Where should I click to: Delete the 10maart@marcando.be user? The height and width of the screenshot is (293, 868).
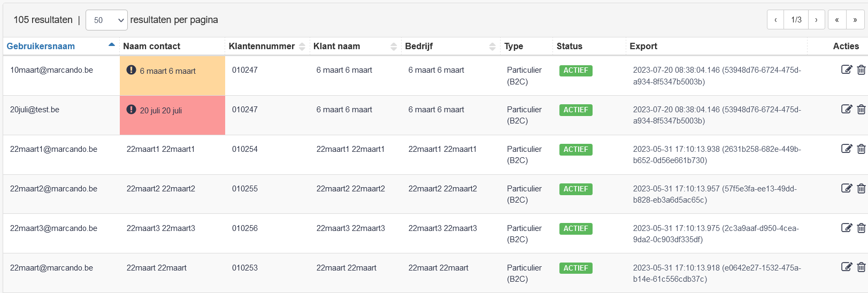click(x=861, y=70)
